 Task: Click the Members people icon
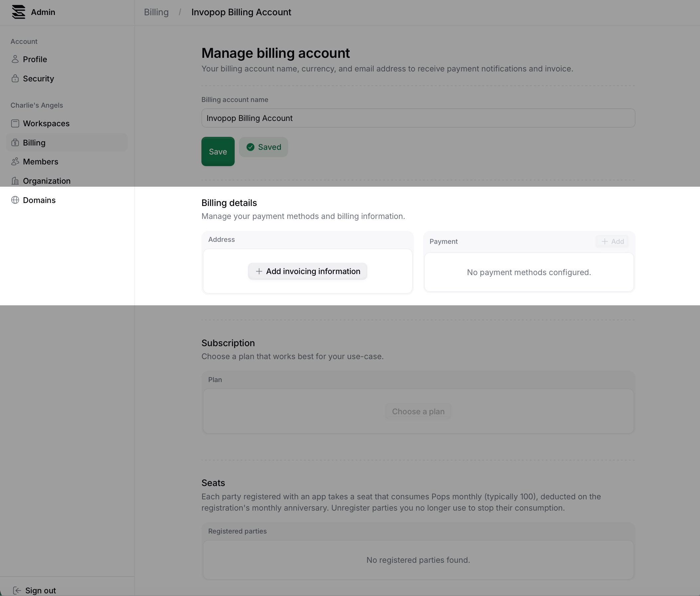point(15,161)
